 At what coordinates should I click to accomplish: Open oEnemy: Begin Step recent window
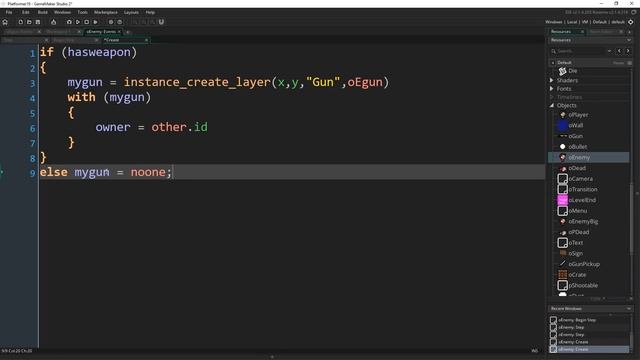(x=577, y=320)
